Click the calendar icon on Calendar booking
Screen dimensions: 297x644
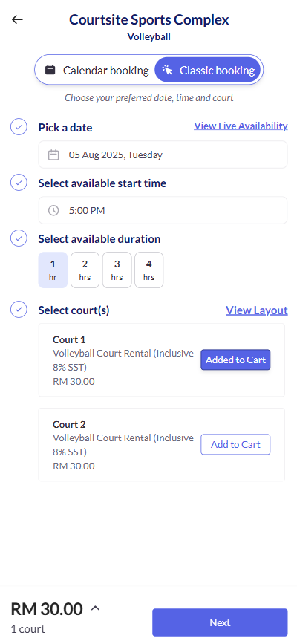pyautogui.click(x=50, y=70)
